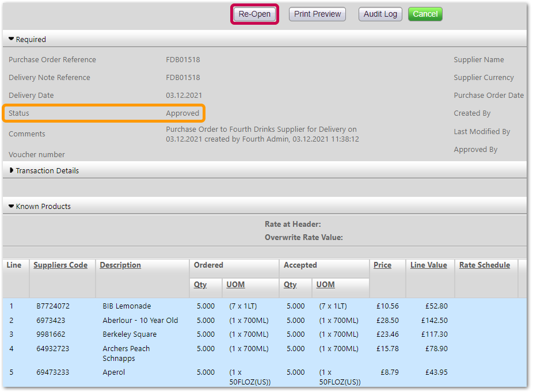
Task: Click Aperol ordered UOM 50FLOZ(US)
Action: click(x=250, y=377)
